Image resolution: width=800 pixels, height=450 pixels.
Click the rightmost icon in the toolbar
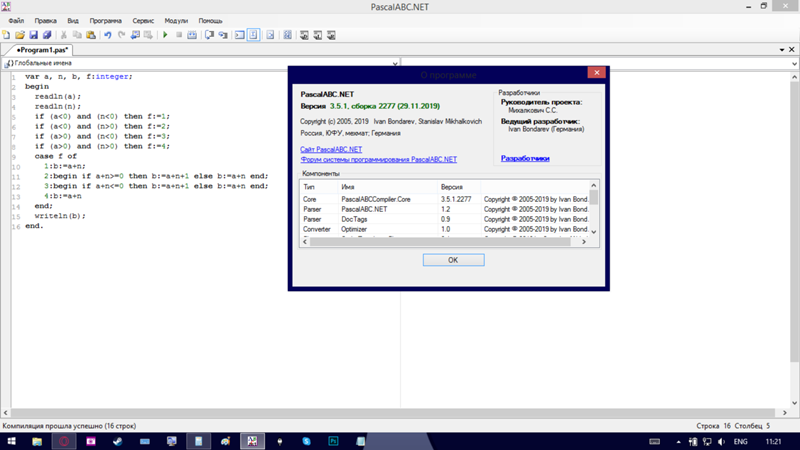(x=331, y=35)
